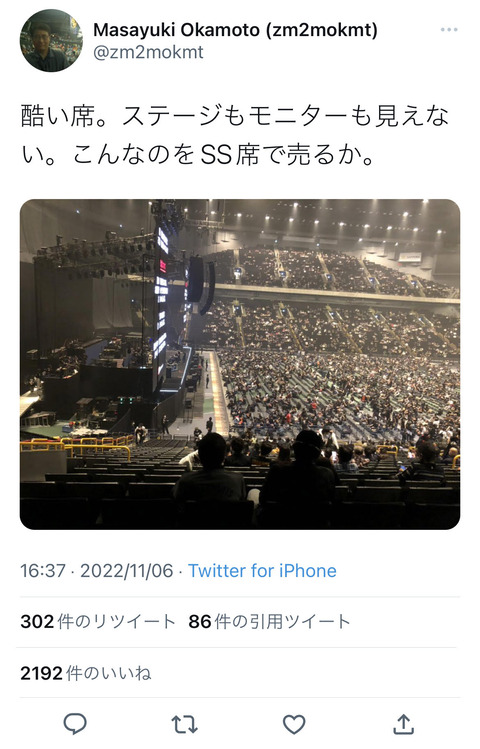The height and width of the screenshot is (749, 480).
Task: Select the Japanese tweet text body
Action: click(235, 135)
